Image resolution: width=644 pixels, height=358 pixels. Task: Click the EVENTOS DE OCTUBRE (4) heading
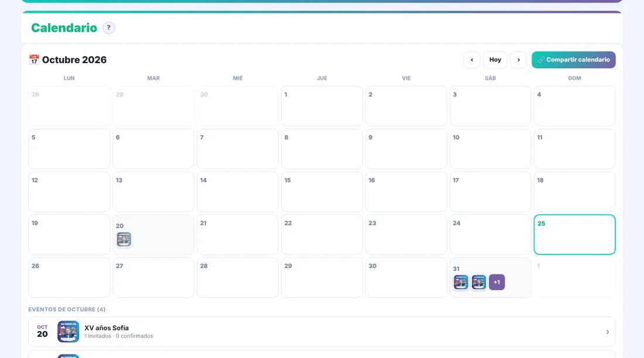pos(67,309)
